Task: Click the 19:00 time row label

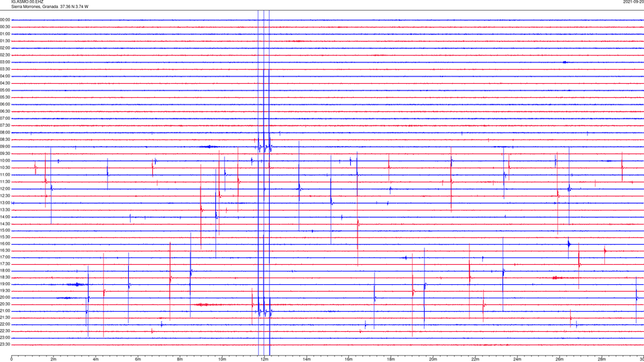Action: (x=5, y=284)
